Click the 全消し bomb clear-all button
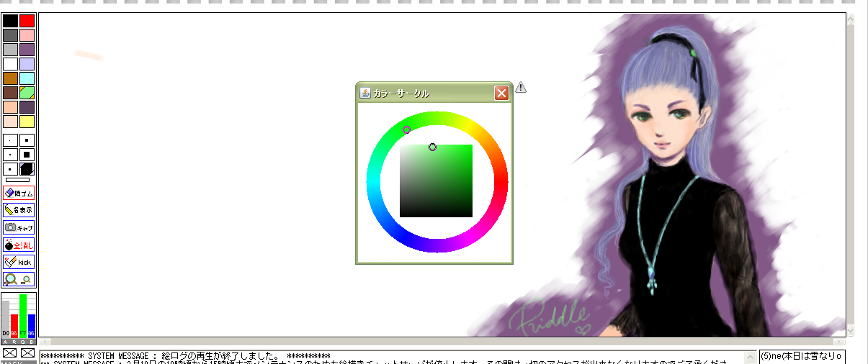The height and width of the screenshot is (364, 868). pos(19,245)
